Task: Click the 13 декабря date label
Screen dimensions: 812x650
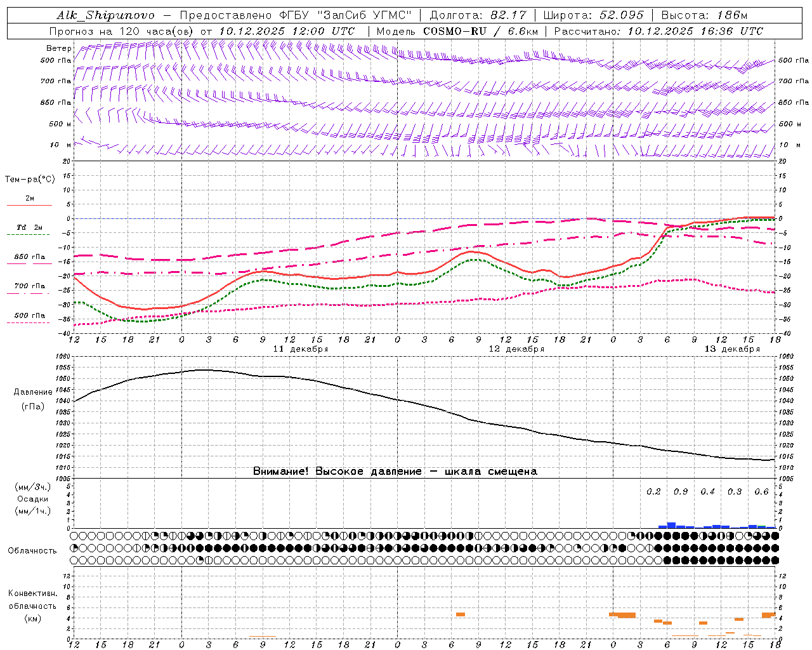Action: click(732, 349)
